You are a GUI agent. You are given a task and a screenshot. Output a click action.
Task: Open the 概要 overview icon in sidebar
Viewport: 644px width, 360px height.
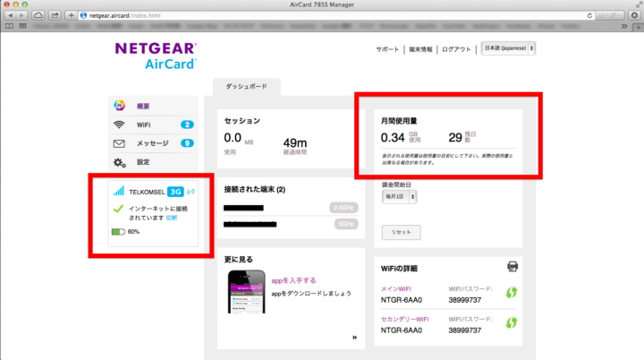119,107
